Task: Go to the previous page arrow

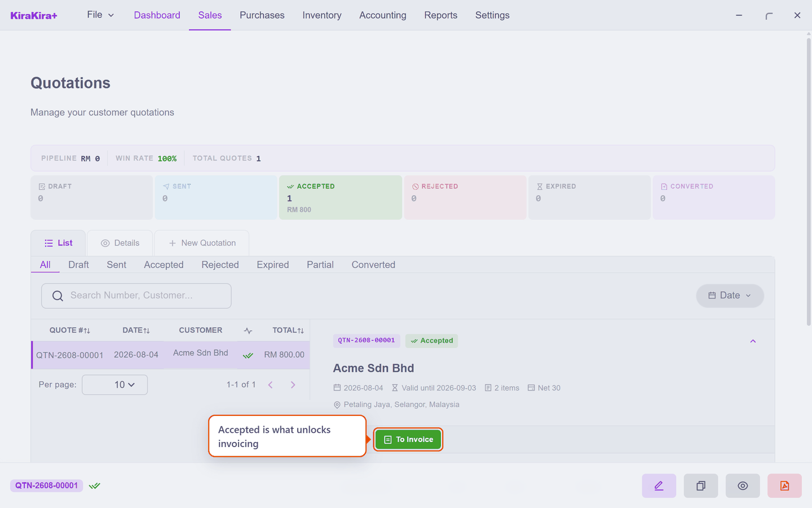Action: (271, 385)
